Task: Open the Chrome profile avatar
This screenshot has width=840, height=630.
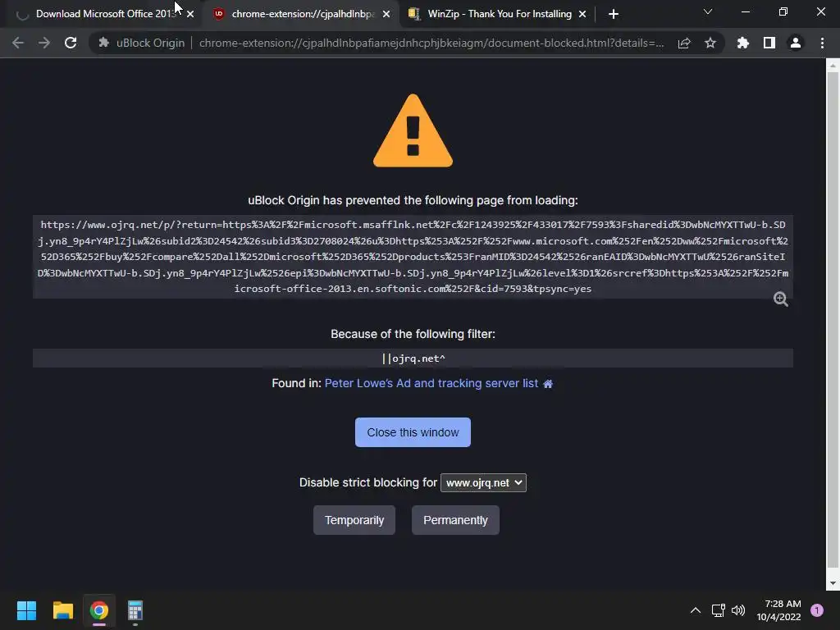Action: [796, 43]
